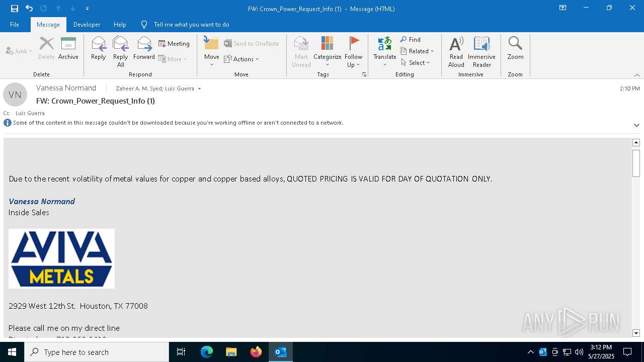Click Find in the Editing group
644x362 pixels.
(x=411, y=40)
